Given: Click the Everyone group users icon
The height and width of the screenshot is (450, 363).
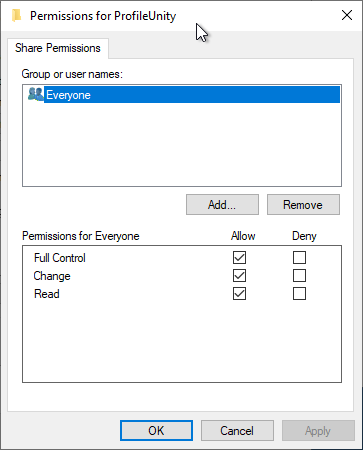Looking at the screenshot, I should (x=36, y=94).
